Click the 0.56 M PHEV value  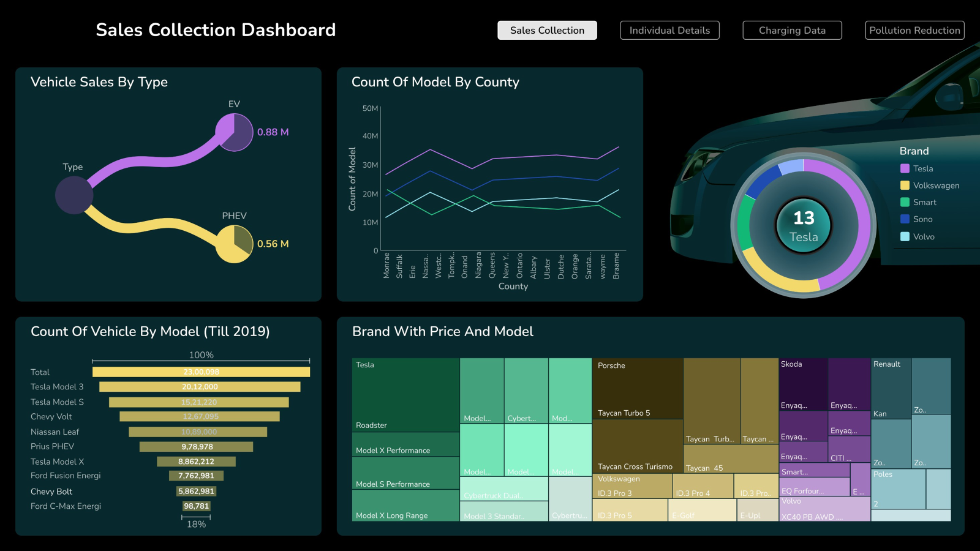[273, 244]
